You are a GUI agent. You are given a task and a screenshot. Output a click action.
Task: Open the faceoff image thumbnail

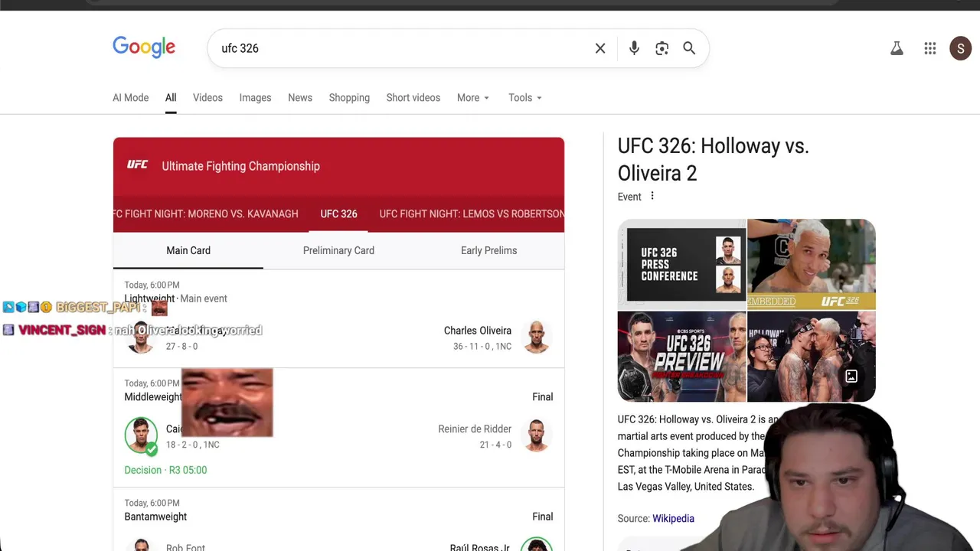point(812,356)
